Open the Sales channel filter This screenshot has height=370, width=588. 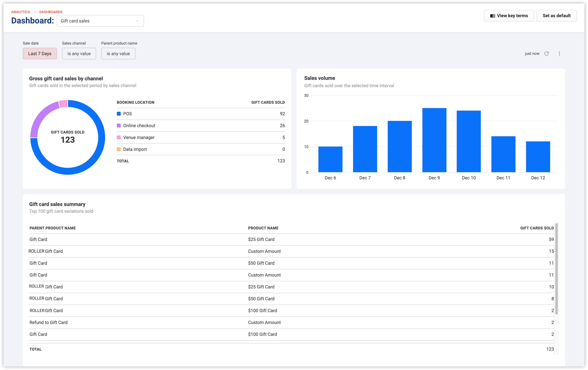point(79,54)
